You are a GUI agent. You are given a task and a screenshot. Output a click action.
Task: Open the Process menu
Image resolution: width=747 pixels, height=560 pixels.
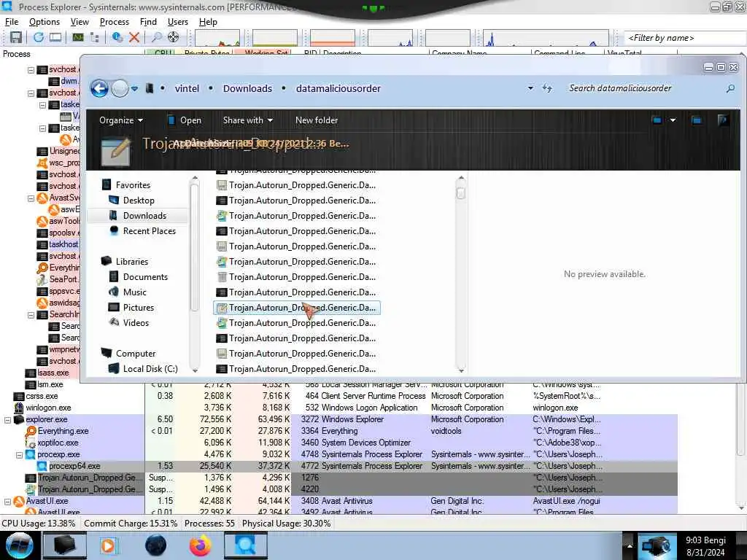pyautogui.click(x=115, y=22)
